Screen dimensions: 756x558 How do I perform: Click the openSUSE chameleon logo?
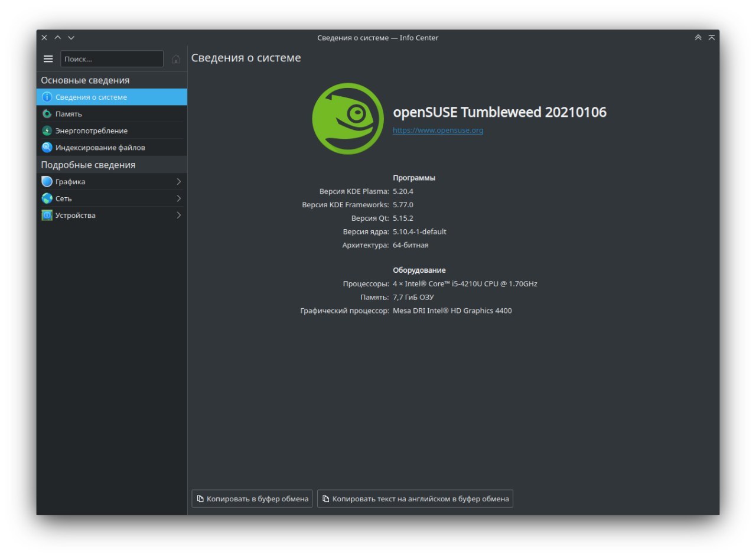tap(347, 118)
